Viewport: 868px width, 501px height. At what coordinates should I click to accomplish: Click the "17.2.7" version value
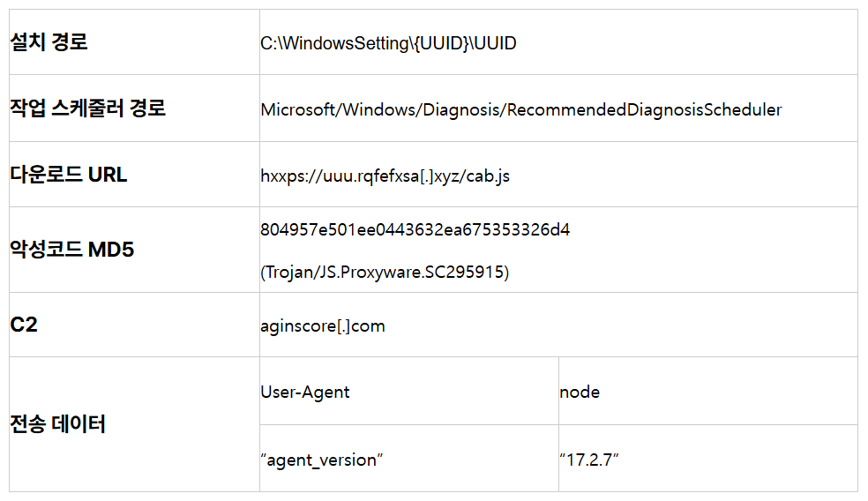pyautogui.click(x=588, y=460)
